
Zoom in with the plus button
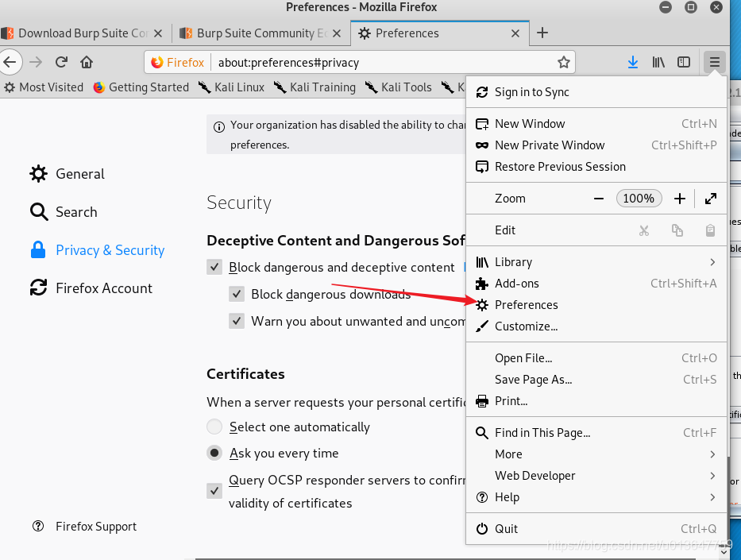point(680,199)
